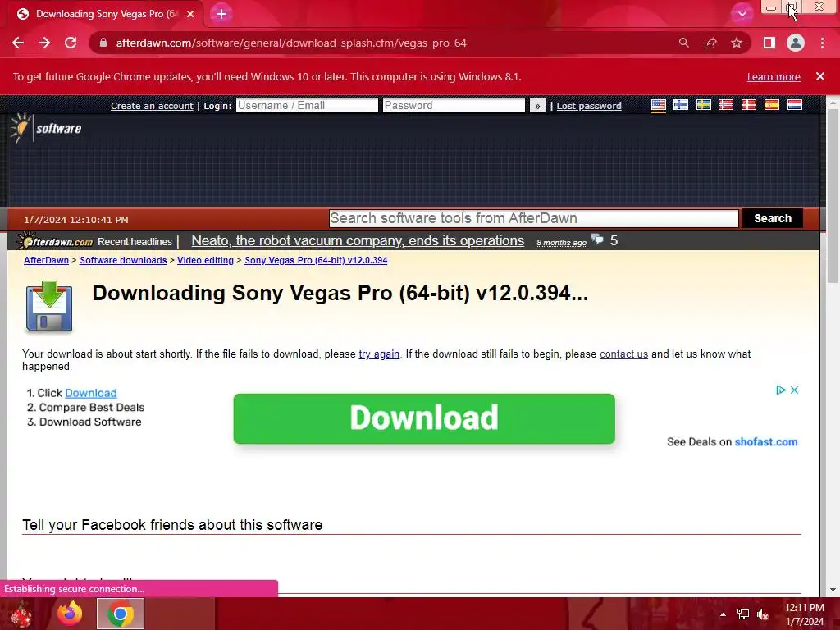Image resolution: width=840 pixels, height=630 pixels.
Task: Open tab search dropdown arrow
Action: point(742,14)
